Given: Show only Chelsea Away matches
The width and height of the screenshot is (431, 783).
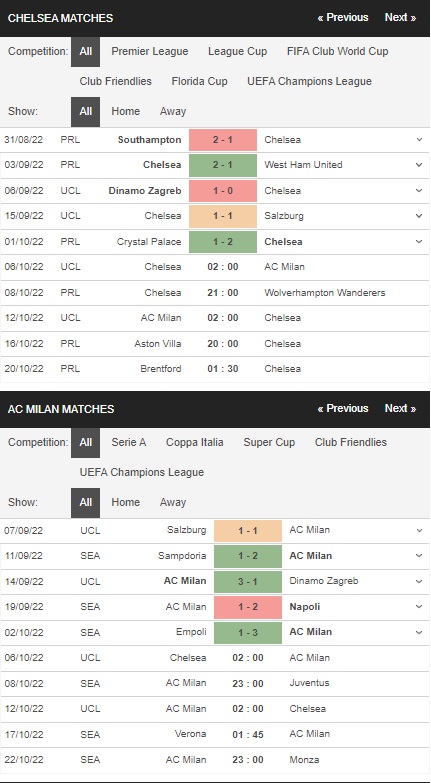Looking at the screenshot, I should coord(173,111).
